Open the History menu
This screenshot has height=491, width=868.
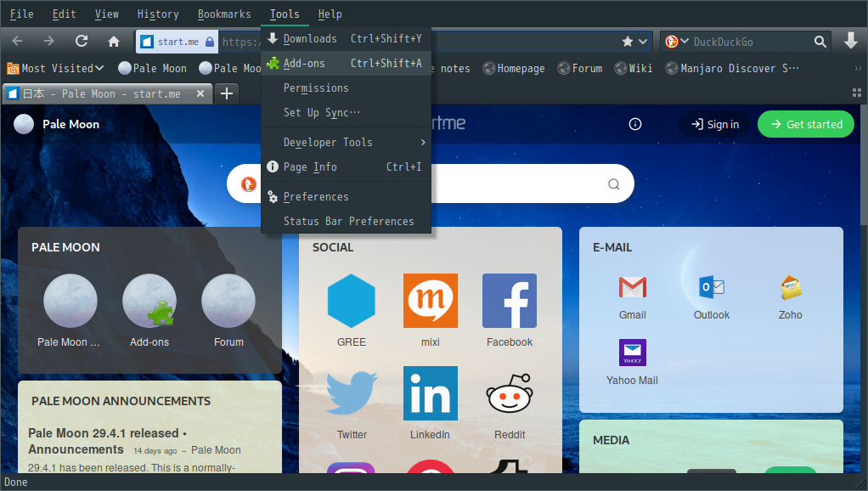(158, 14)
